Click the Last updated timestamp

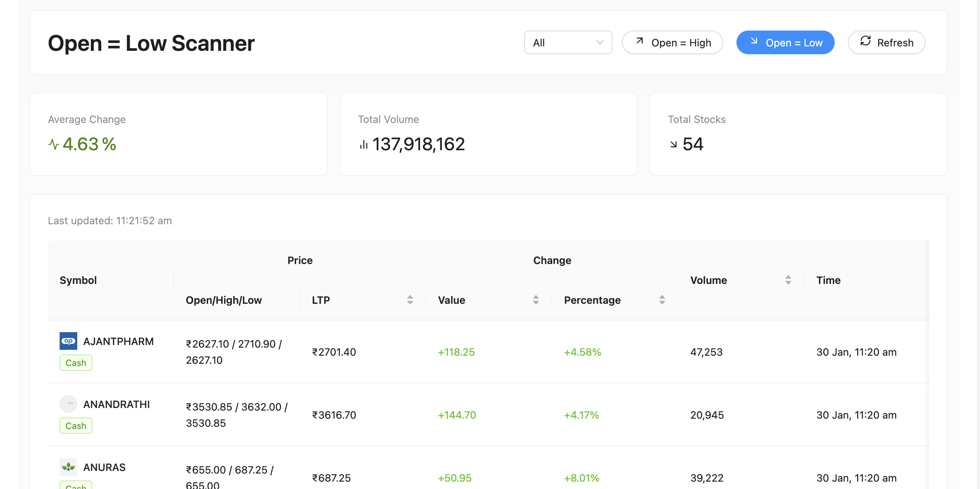[110, 221]
